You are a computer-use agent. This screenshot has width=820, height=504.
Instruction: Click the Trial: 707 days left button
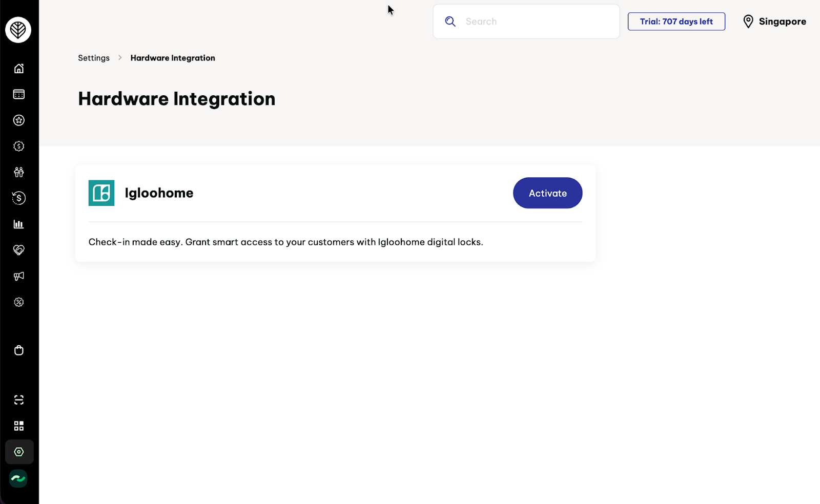(676, 22)
